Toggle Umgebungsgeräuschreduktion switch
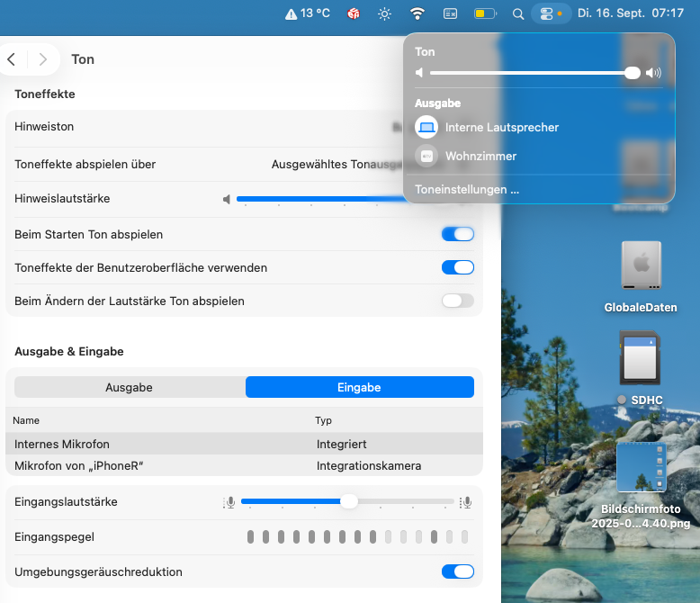The height and width of the screenshot is (603, 700). (458, 571)
